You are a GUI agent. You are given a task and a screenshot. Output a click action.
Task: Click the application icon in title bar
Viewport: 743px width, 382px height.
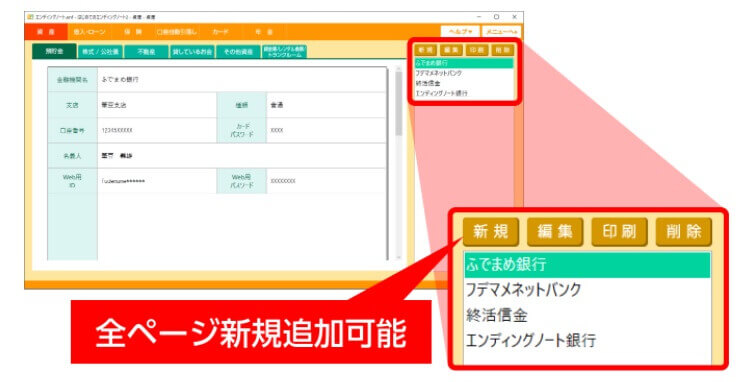(x=31, y=17)
